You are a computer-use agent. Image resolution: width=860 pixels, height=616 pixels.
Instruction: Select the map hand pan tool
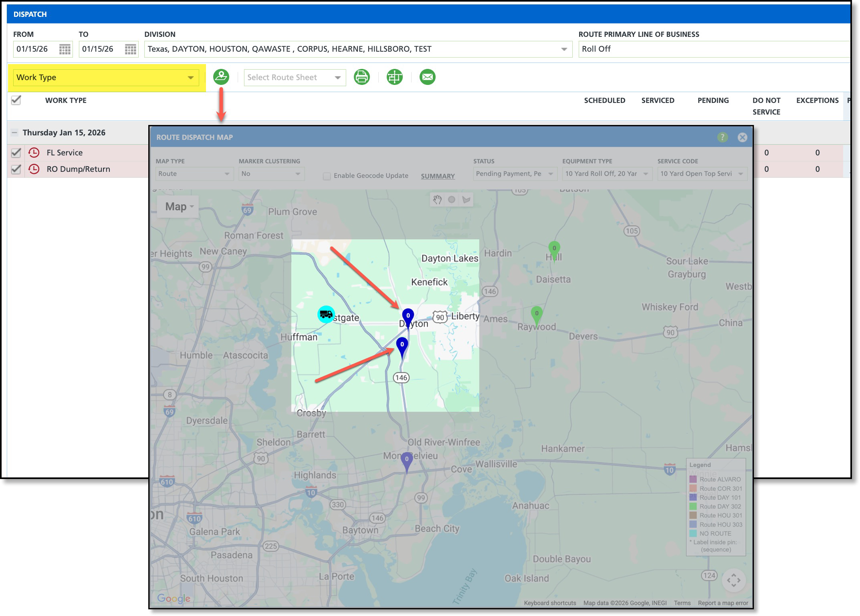point(437,199)
